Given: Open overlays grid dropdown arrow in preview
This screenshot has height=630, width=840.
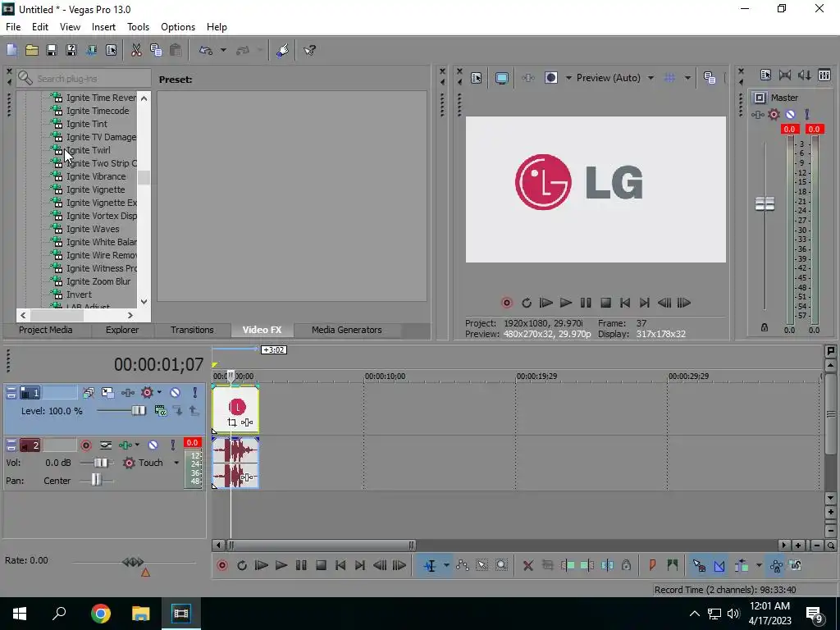Looking at the screenshot, I should [x=687, y=78].
